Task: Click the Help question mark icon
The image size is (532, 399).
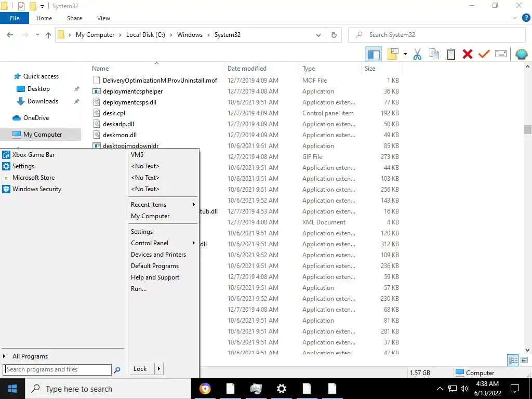Action: tap(526, 18)
